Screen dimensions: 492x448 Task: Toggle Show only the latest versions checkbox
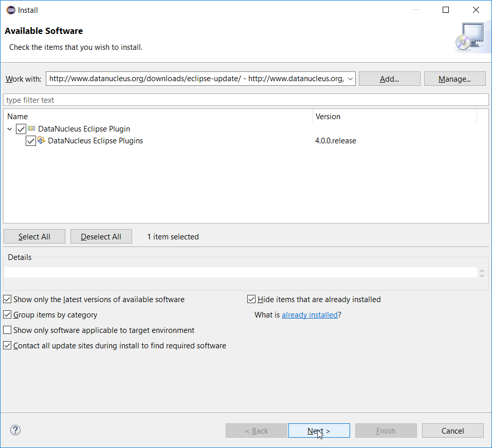pyautogui.click(x=7, y=299)
